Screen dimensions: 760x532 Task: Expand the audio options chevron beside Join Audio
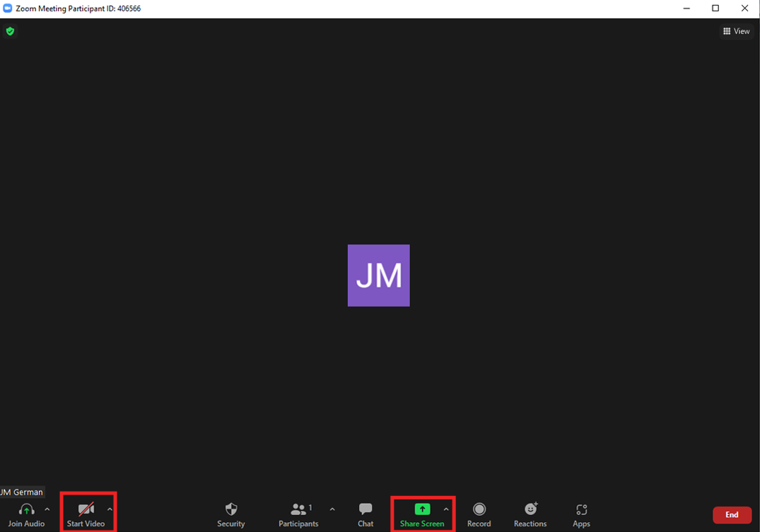click(x=47, y=509)
